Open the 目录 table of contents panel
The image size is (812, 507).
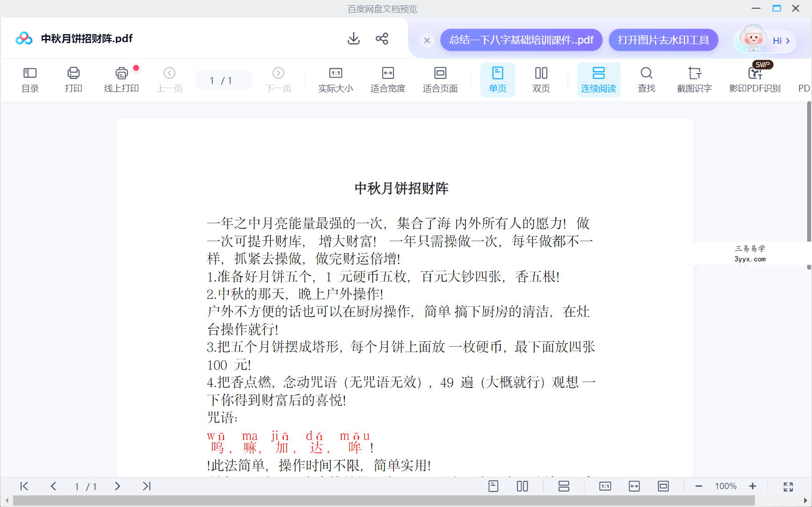tap(30, 80)
